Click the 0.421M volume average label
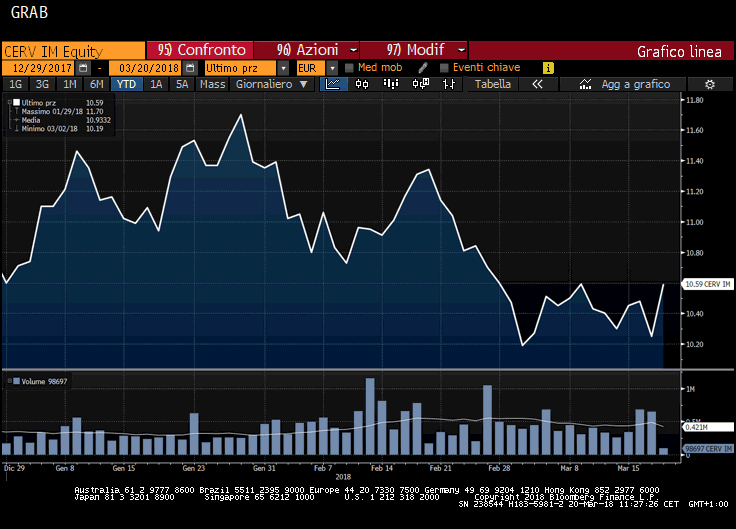This screenshot has width=736, height=529. 707,427
